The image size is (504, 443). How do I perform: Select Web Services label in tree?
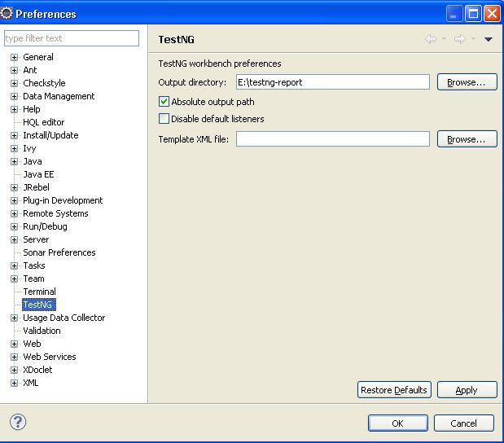tap(50, 357)
